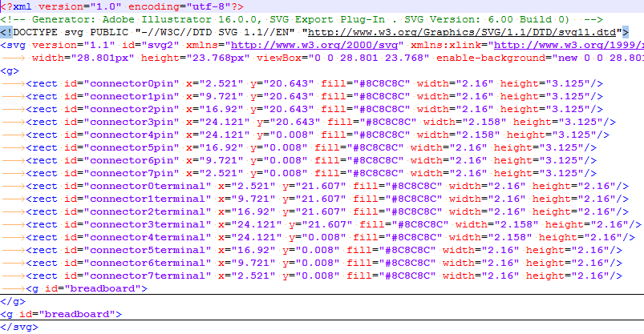Click x="9.721" in the connector1terminal row
Screen dimensions: 644x334
click(247, 199)
